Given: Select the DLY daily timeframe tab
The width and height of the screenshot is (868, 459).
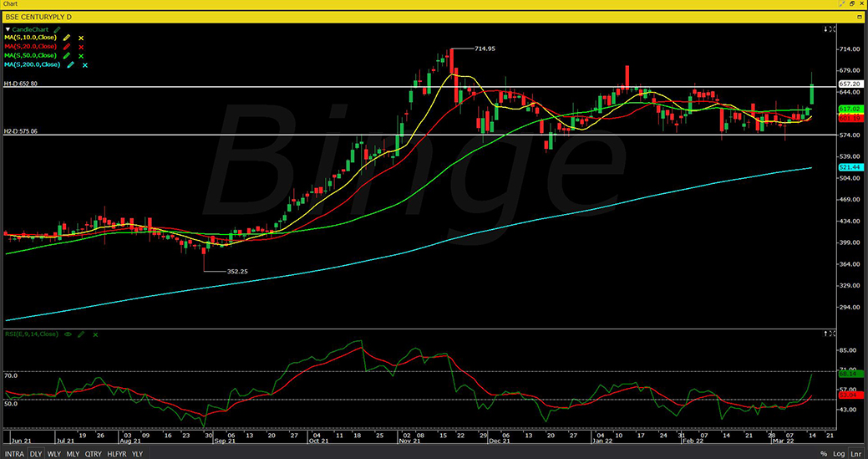Looking at the screenshot, I should point(35,453).
